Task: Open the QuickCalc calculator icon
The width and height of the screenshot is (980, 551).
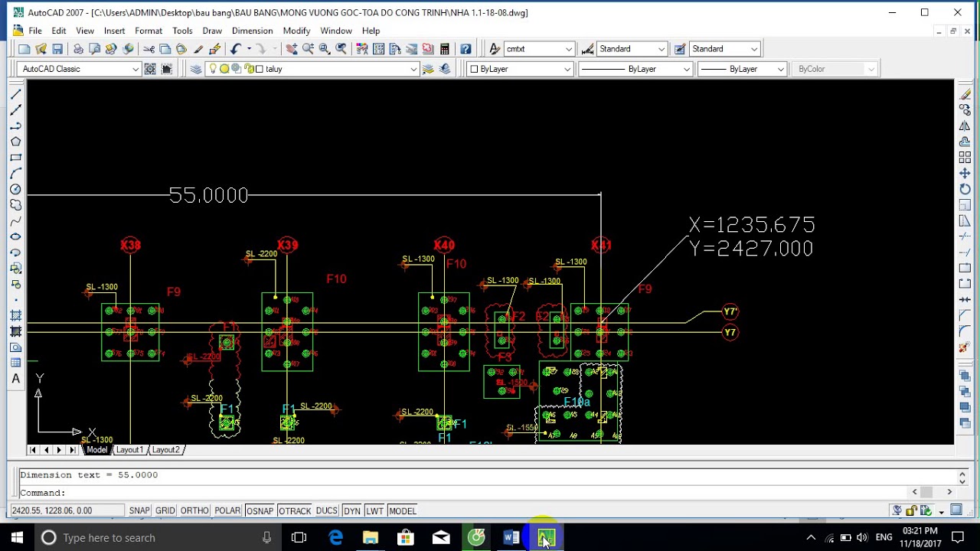Action: (x=445, y=49)
